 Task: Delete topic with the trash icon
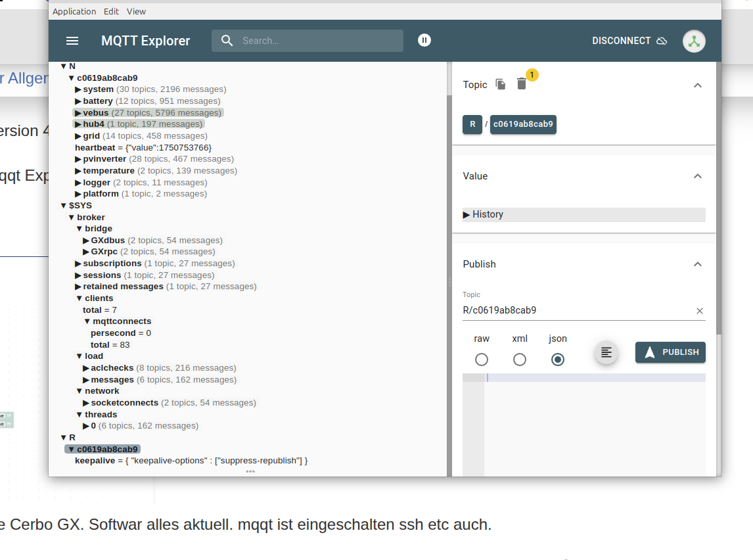[x=522, y=84]
